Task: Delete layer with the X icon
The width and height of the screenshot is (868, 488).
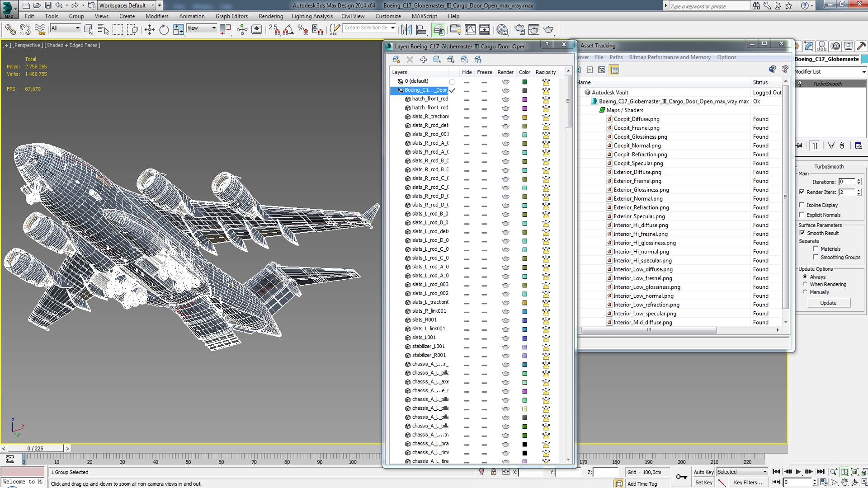Action: click(x=410, y=60)
